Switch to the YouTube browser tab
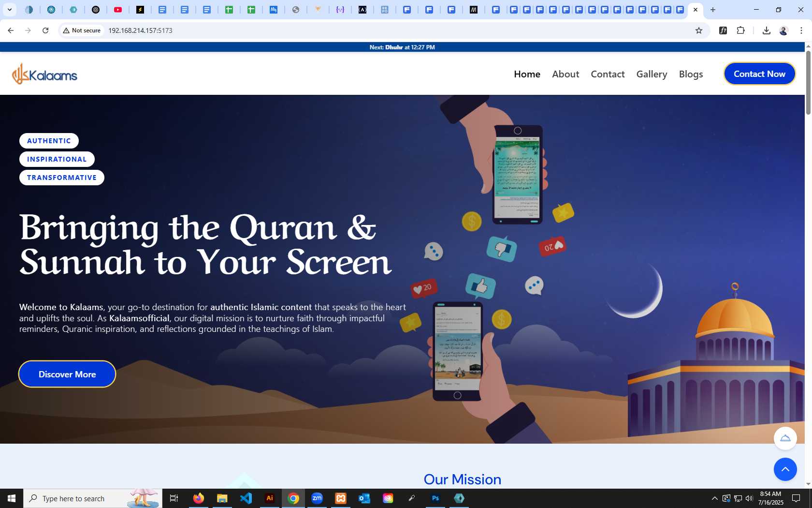The height and width of the screenshot is (508, 812). click(x=118, y=10)
